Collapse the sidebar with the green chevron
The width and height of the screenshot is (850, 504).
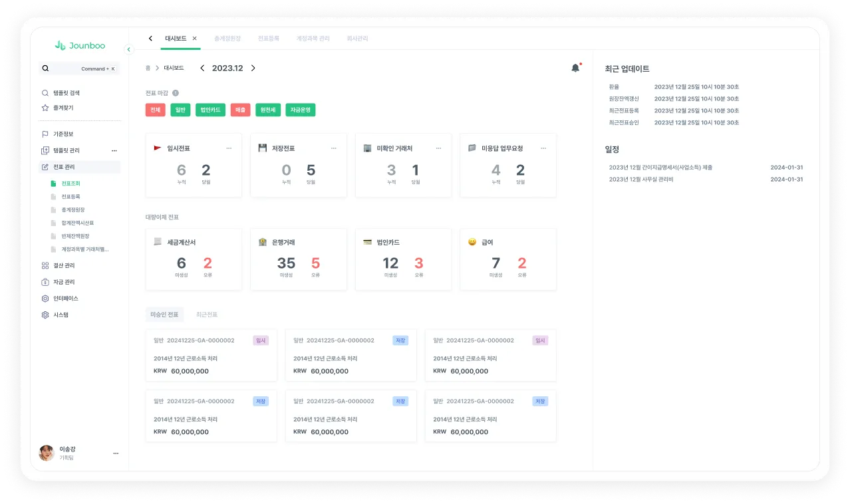(129, 49)
